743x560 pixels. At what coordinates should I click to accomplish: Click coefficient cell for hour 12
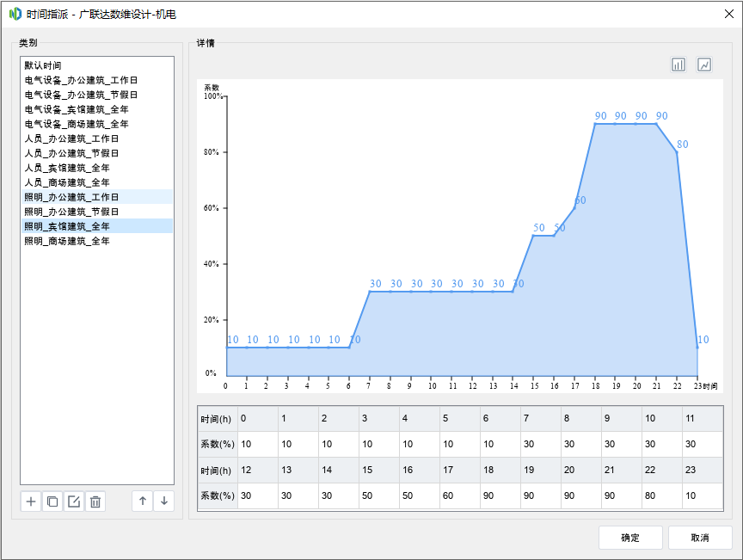pos(258,496)
